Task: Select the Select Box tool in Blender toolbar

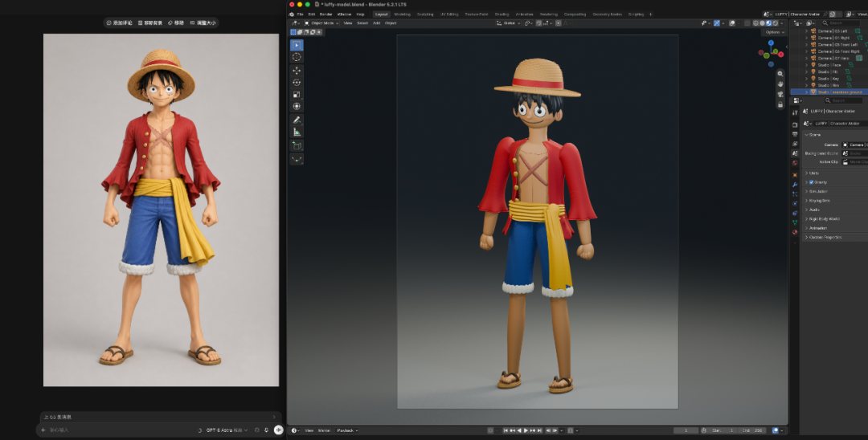Action: click(x=297, y=45)
